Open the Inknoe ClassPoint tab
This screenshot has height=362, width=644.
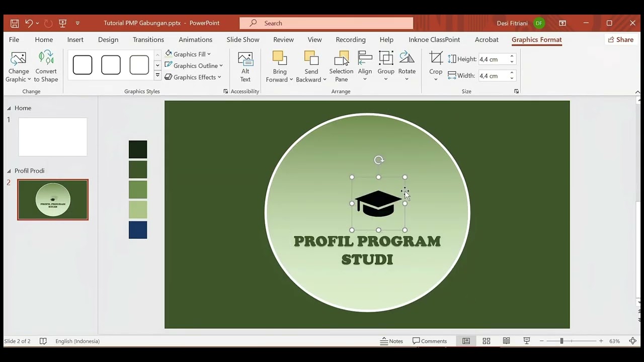point(434,40)
